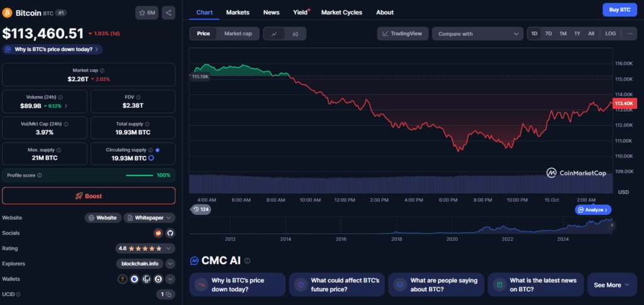
Task: Click the share icon next to Bitcoin
Action: 169,13
